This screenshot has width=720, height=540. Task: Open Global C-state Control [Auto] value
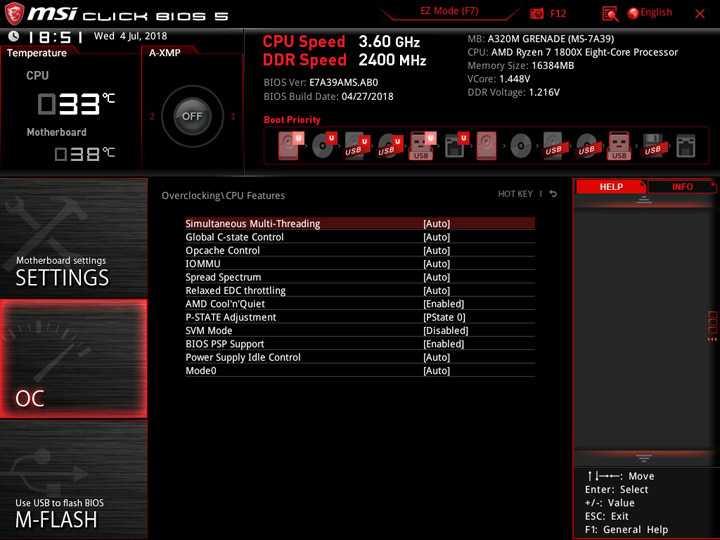click(437, 237)
